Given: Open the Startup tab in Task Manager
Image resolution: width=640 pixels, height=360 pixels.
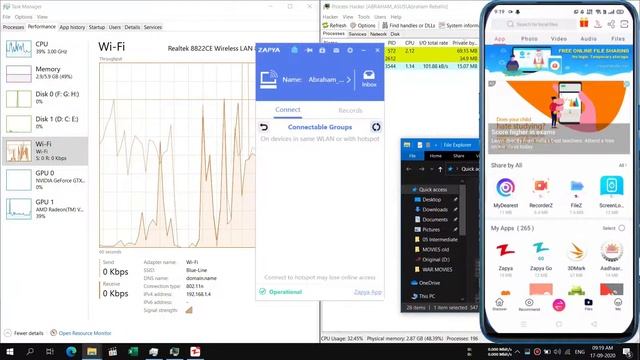Looking at the screenshot, I should (97, 27).
